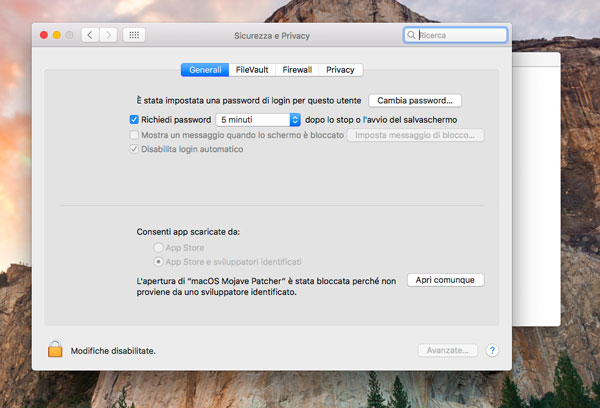Open the Firewall tab
Screen dimensions: 600x408
coord(297,70)
